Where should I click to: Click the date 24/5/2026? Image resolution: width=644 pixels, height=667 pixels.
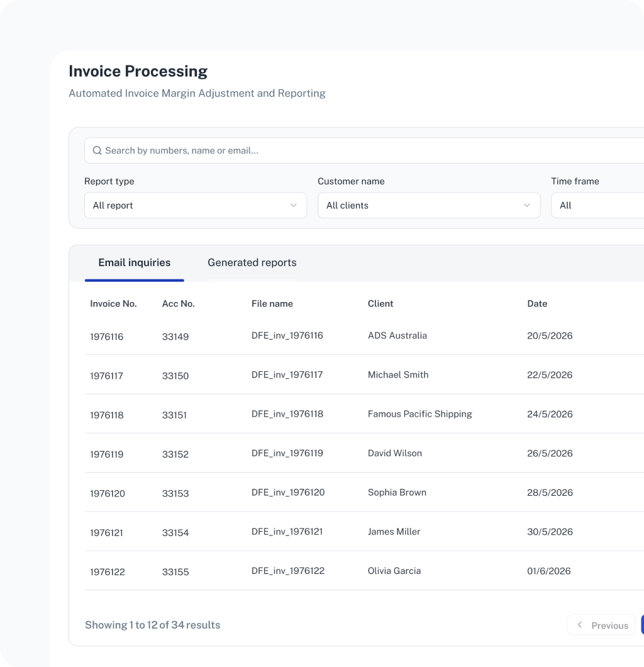click(550, 414)
